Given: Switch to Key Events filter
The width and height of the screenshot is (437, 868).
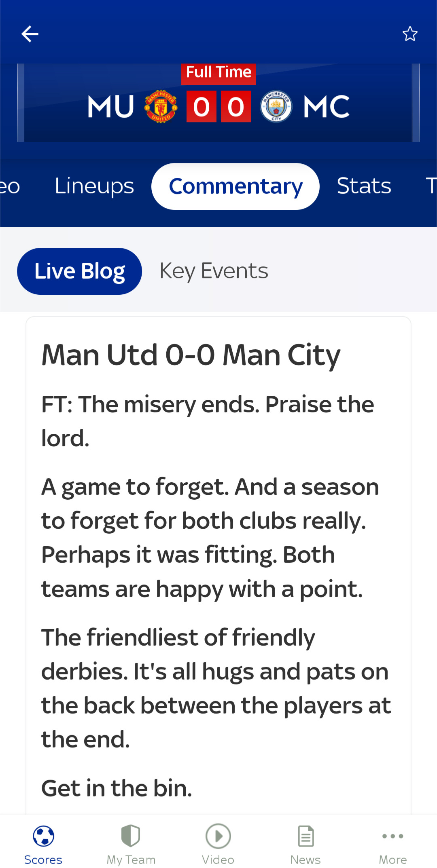Looking at the screenshot, I should 214,271.
